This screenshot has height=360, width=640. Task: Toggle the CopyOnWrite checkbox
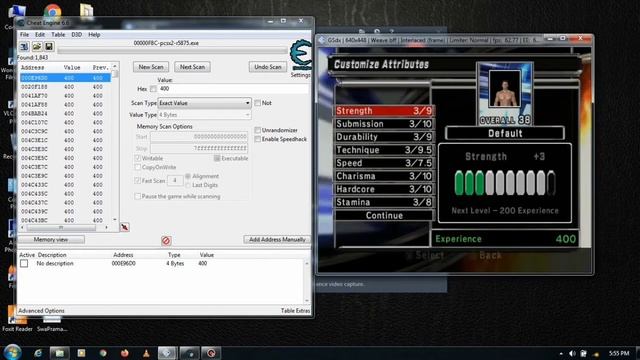click(138, 167)
